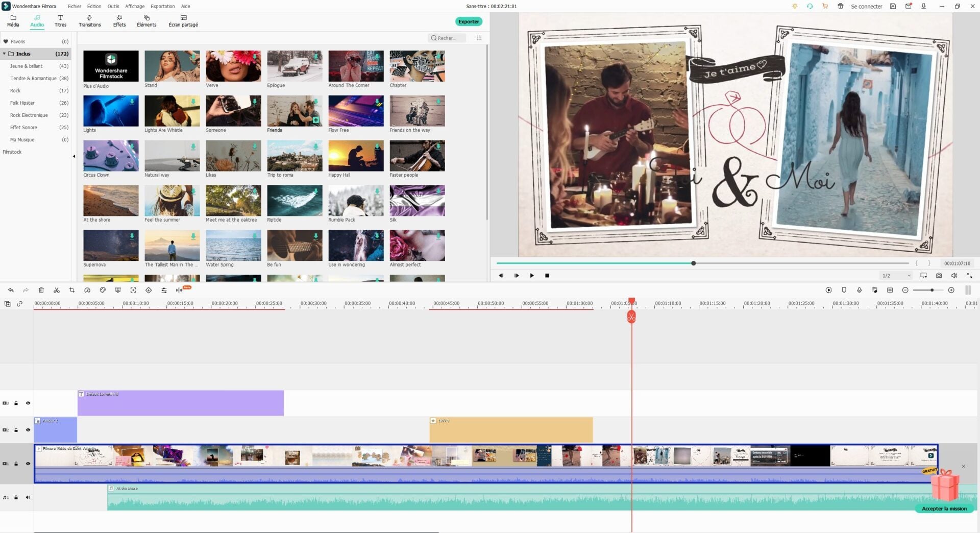Click the Se connecter link
Image resolution: width=980 pixels, height=533 pixels.
click(x=866, y=6)
